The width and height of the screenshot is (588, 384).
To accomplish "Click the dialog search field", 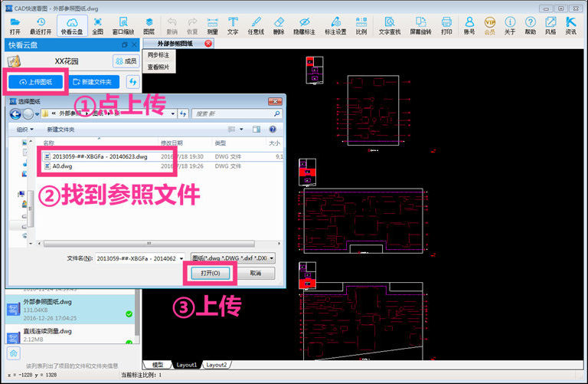I will point(237,113).
